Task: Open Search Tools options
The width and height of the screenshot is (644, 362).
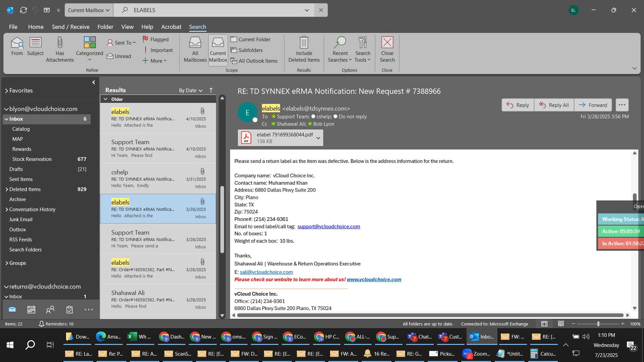Action: click(363, 50)
